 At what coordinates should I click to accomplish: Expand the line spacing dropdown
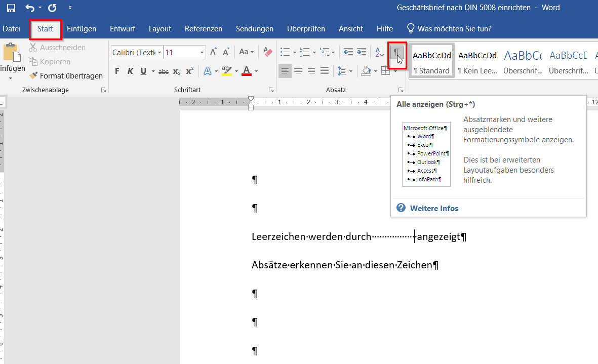click(351, 71)
